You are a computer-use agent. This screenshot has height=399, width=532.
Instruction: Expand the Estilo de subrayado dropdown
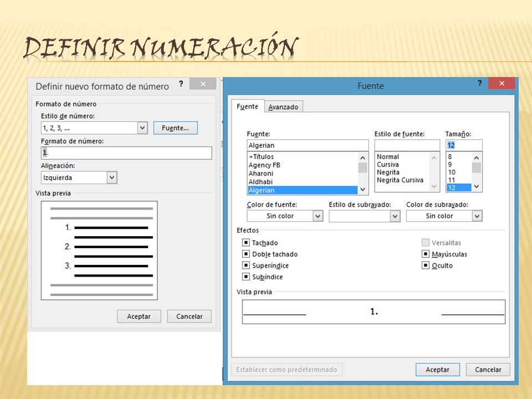[395, 216]
